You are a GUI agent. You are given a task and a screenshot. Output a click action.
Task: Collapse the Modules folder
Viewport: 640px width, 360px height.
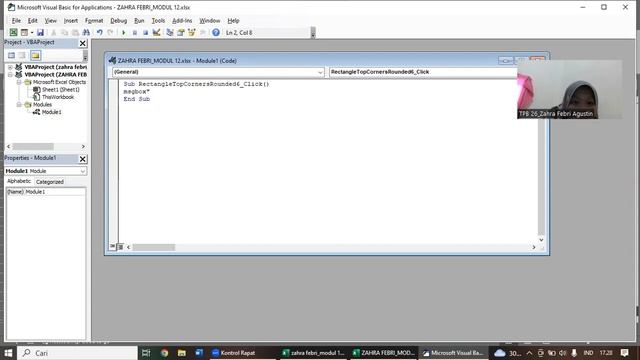coord(19,104)
